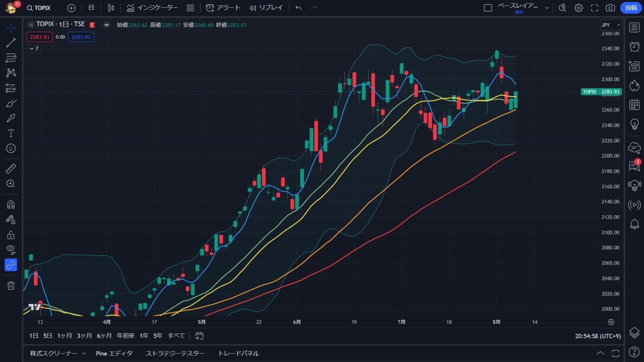Screen dimensions: 644x362
Task: Redo the chart action
Action: 314,8
